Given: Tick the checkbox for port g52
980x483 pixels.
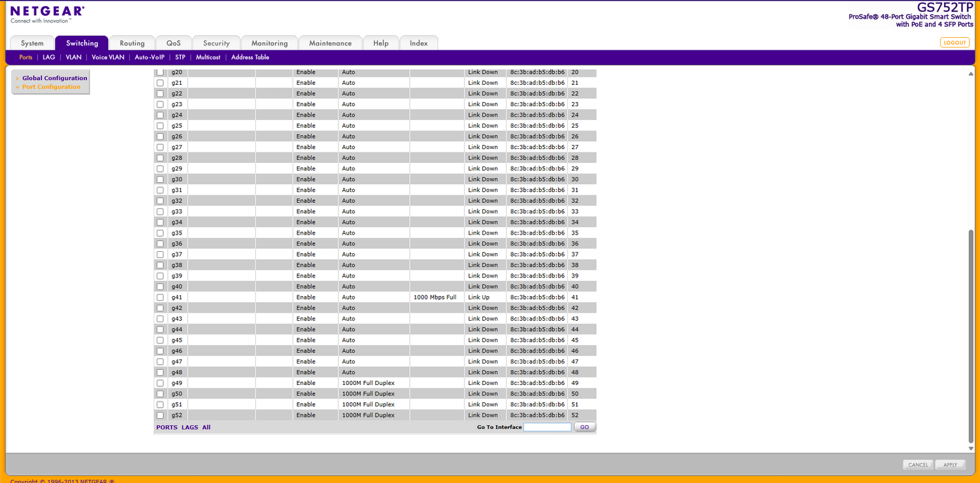Looking at the screenshot, I should [160, 415].
